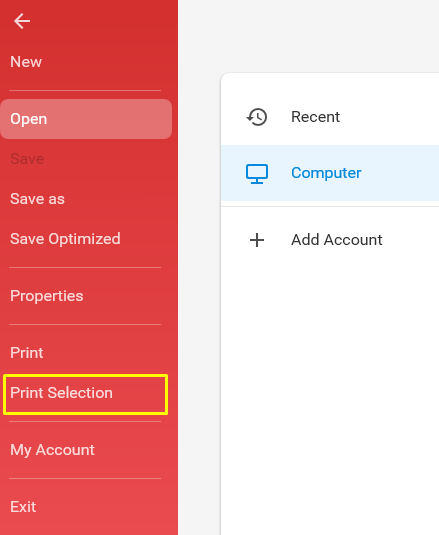Screen dimensions: 439x535
Task: Click the plus icon beside Add Account
Action: [x=257, y=240]
